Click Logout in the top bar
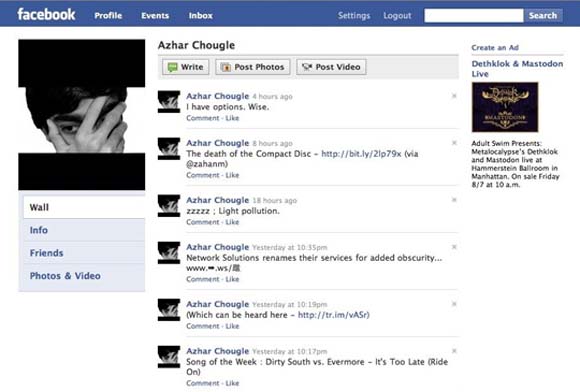 pos(397,16)
